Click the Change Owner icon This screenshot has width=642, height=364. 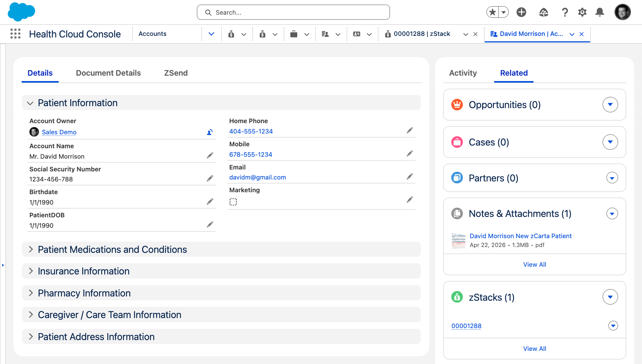210,132
